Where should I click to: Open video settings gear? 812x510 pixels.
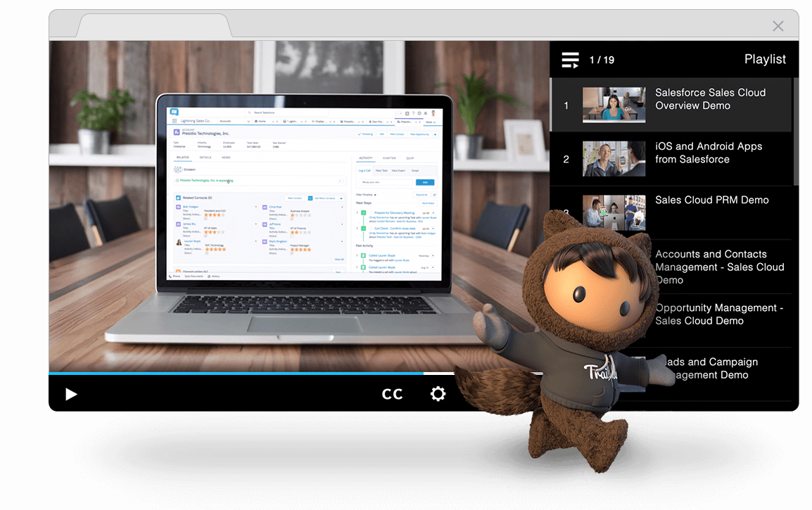(x=438, y=394)
